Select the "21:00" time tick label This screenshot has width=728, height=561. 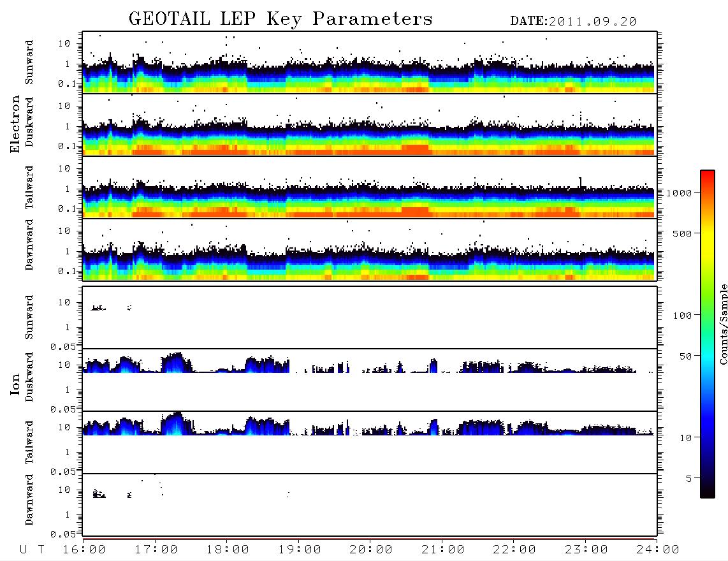[x=443, y=550]
